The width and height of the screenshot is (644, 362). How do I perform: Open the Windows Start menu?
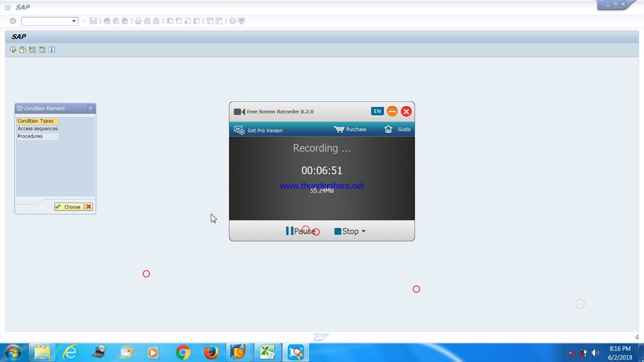click(13, 352)
